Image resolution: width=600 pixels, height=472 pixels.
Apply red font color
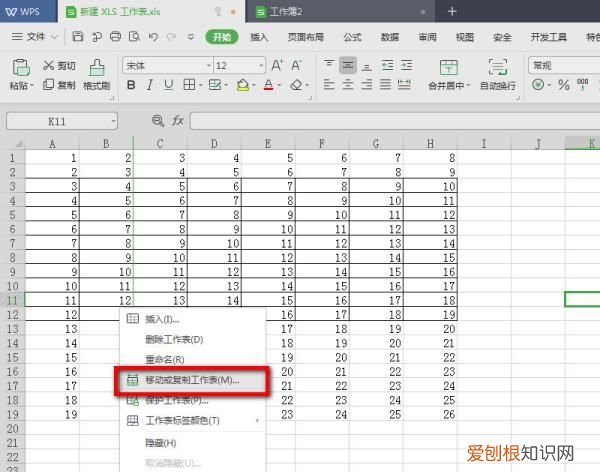[x=269, y=85]
